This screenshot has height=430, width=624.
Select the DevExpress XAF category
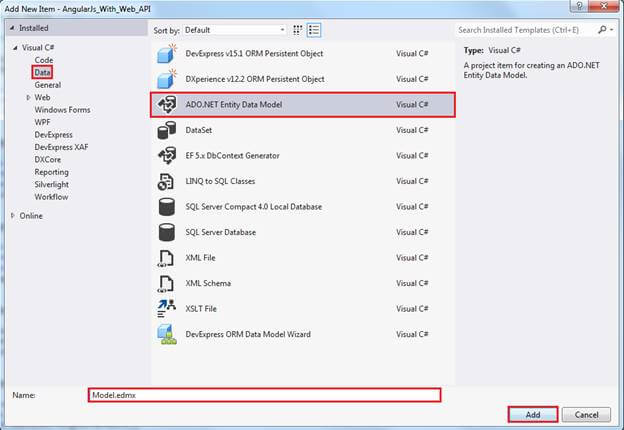click(61, 147)
